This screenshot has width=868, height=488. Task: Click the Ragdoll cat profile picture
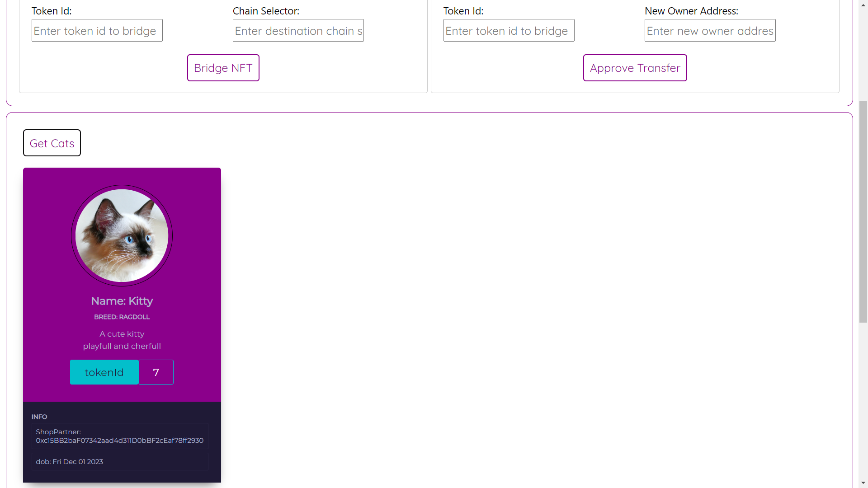[x=122, y=235]
